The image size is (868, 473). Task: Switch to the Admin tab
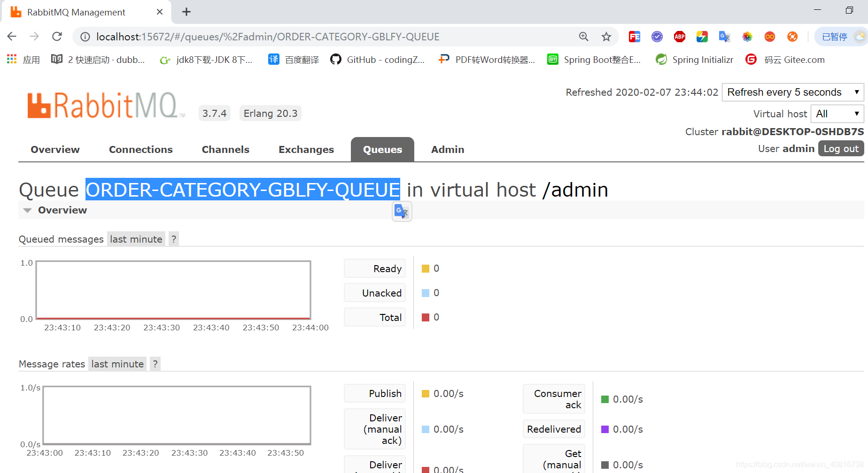[x=448, y=149]
